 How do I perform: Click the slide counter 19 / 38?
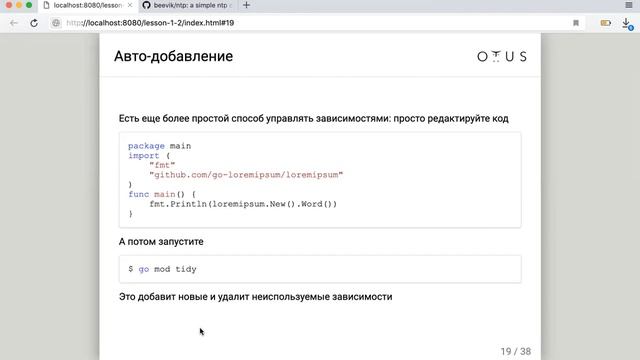point(516,351)
